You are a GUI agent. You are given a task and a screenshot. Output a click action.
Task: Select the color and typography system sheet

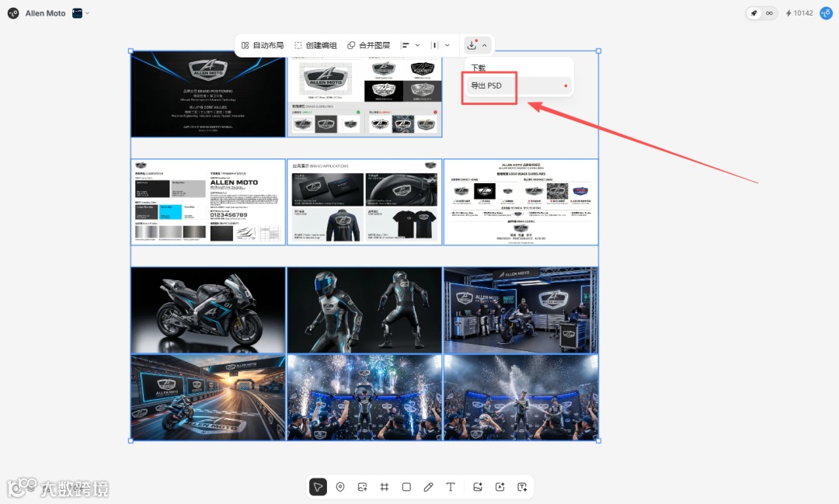[x=208, y=202]
